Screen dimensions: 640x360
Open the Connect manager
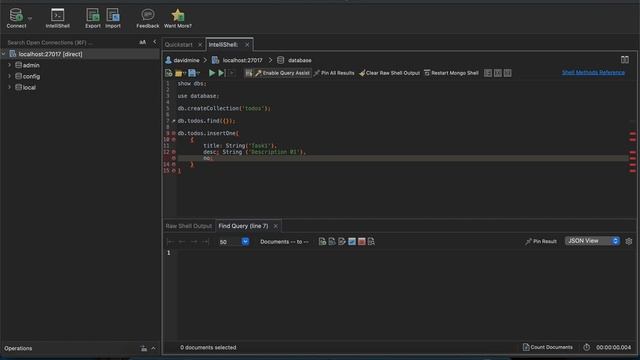[x=16, y=18]
